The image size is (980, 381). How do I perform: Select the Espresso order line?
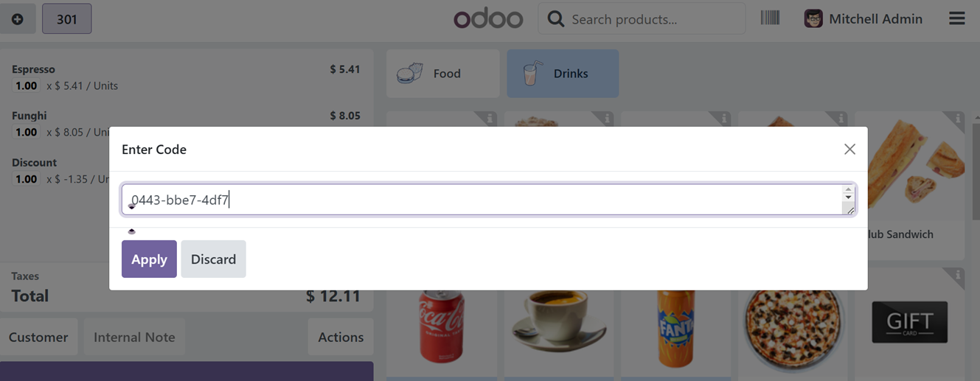click(186, 77)
